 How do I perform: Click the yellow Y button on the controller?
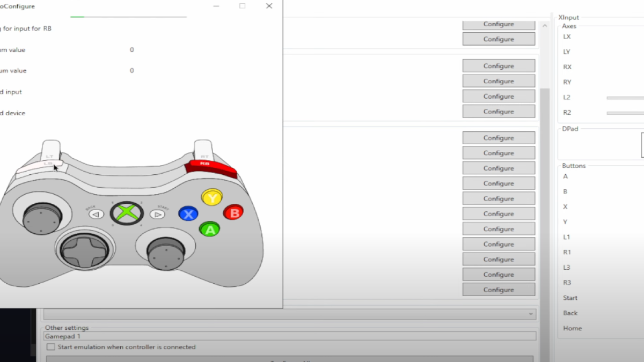(212, 198)
